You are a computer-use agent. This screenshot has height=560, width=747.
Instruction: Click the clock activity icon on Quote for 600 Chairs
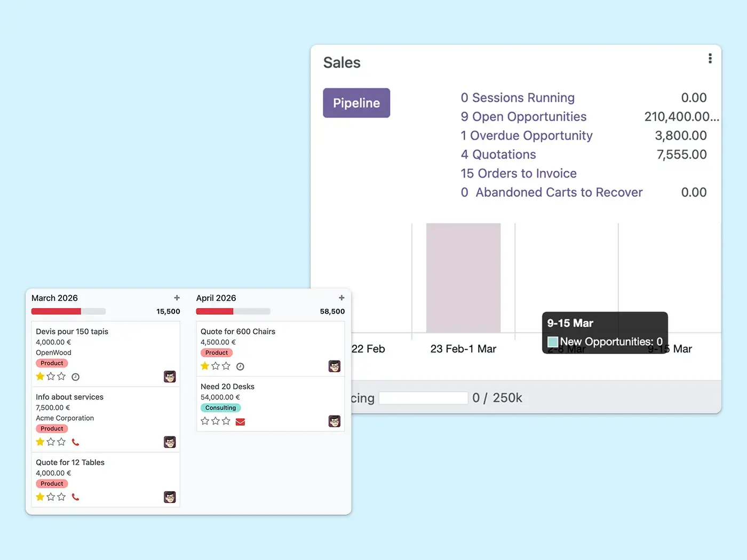240,366
